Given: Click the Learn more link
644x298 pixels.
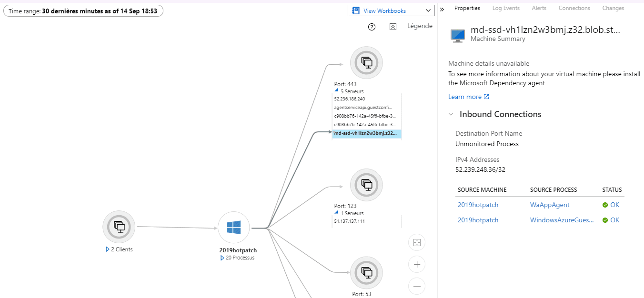Looking at the screenshot, I should tap(465, 97).
